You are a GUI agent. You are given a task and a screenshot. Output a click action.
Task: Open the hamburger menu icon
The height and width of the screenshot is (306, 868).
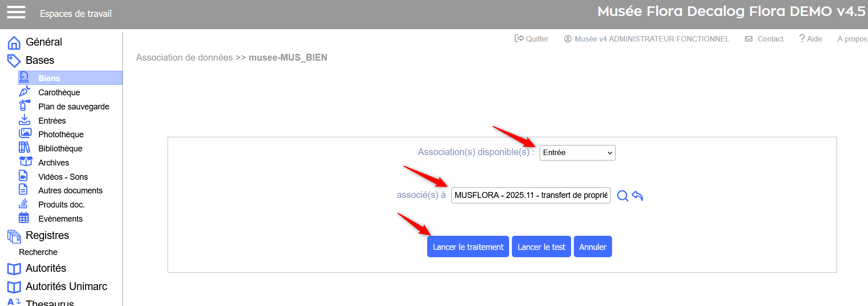tap(16, 13)
